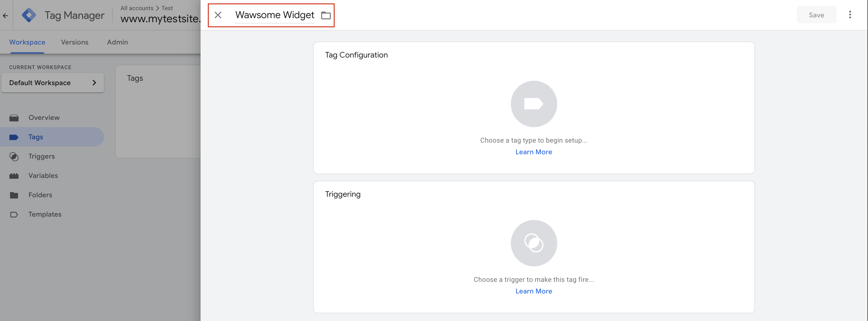Open Templates in the sidebar
Viewport: 868px width, 321px height.
pos(45,214)
